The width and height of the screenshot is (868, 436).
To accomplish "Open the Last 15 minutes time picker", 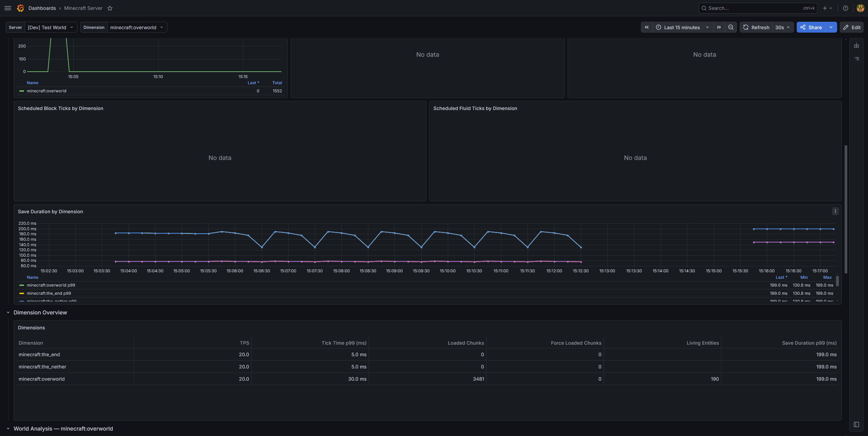I will [682, 27].
